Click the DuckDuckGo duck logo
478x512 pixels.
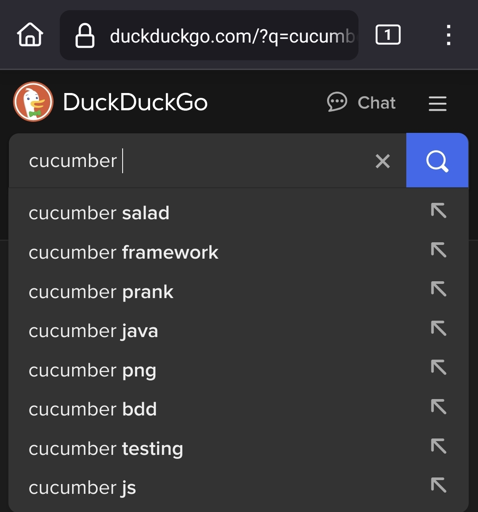point(33,102)
